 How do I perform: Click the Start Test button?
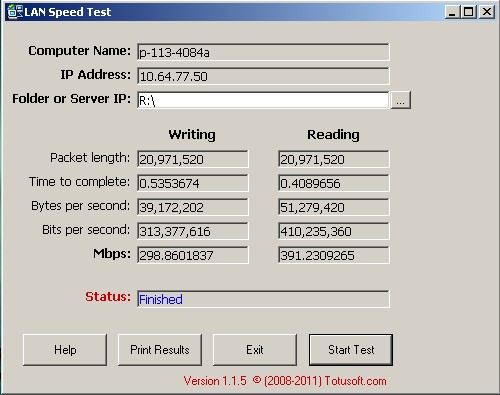(x=351, y=350)
